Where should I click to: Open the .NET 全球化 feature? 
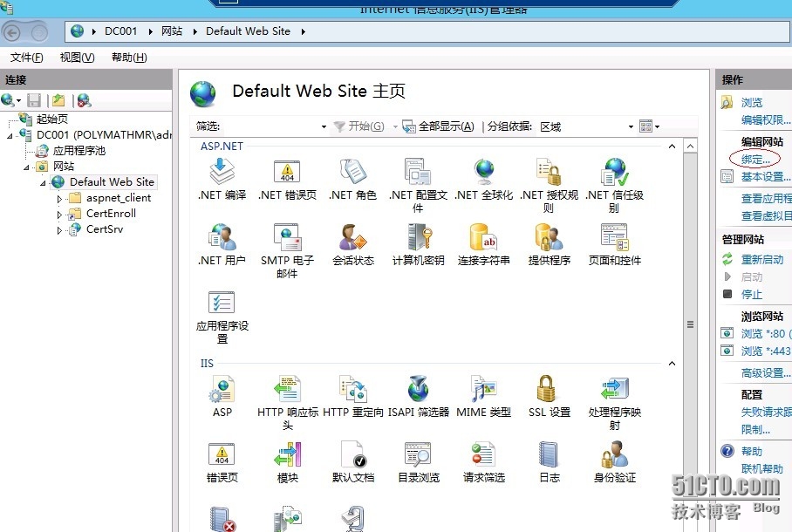[483, 179]
